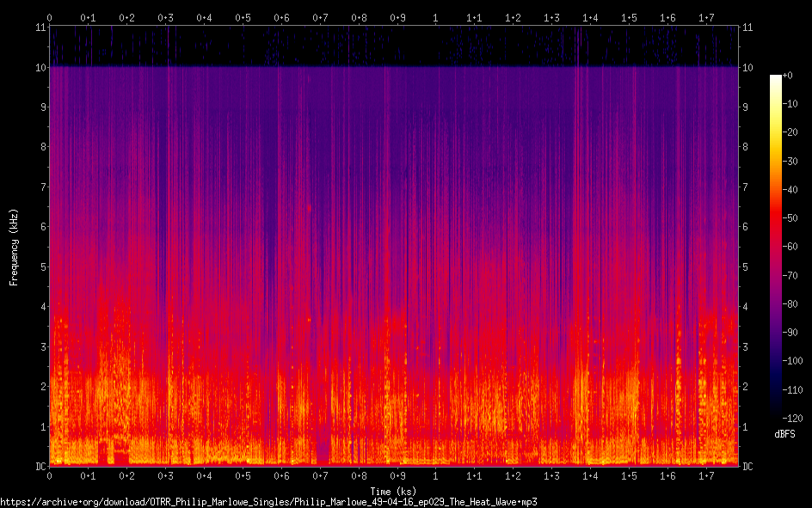The height and width of the screenshot is (508, 812).
Task: Click the "Frequency (kHz)" axis label
Action: (14, 247)
